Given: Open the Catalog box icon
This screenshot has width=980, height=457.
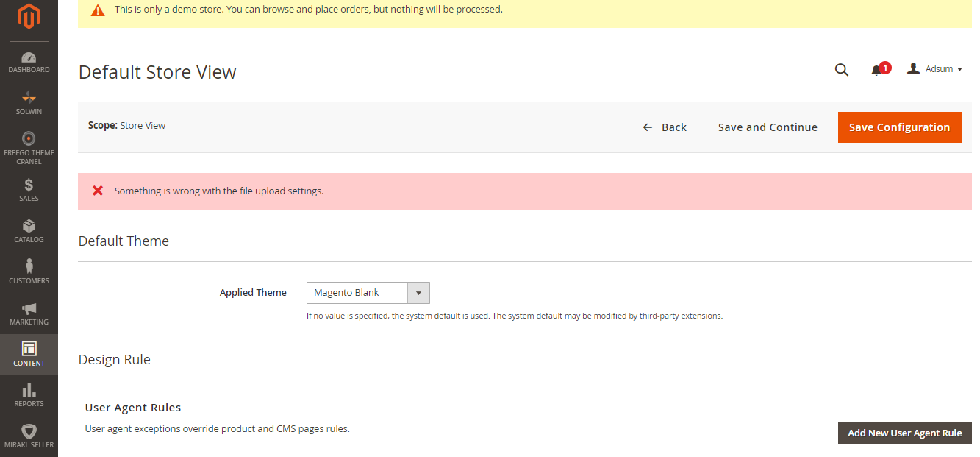Looking at the screenshot, I should (29, 226).
